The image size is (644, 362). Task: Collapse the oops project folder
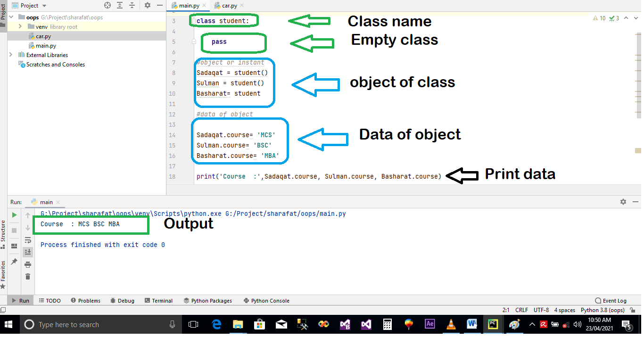(11, 16)
